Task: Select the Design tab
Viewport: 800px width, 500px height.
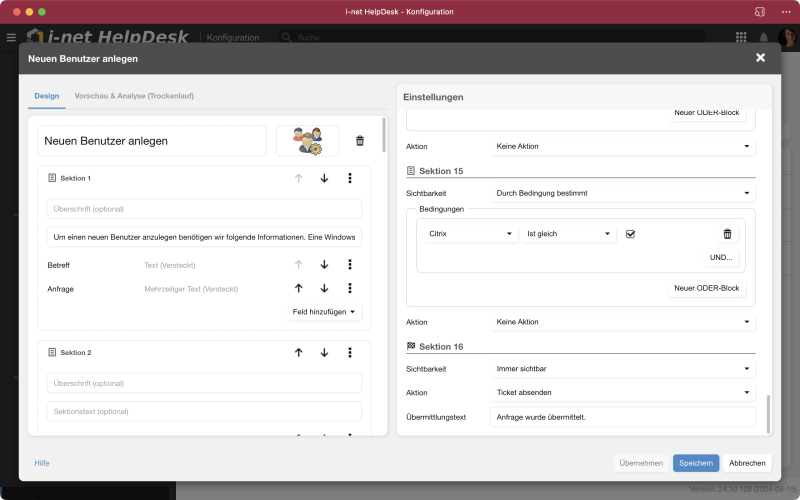Action: click(x=47, y=96)
